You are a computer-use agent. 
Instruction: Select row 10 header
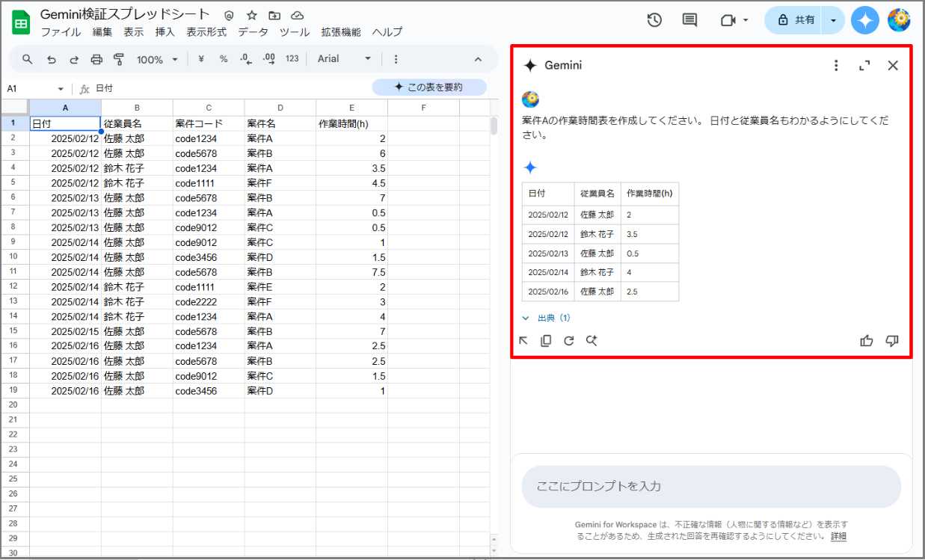14,257
